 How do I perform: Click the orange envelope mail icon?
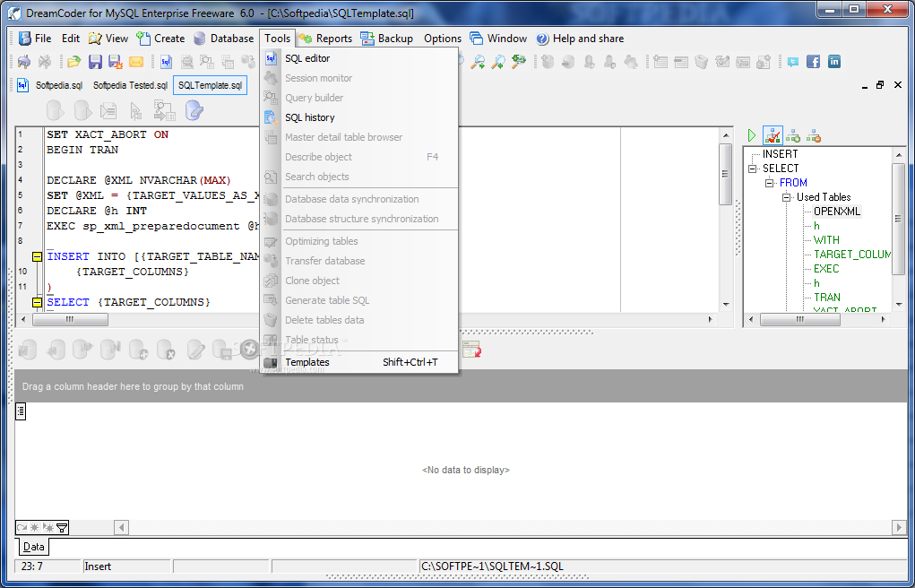coord(136,61)
